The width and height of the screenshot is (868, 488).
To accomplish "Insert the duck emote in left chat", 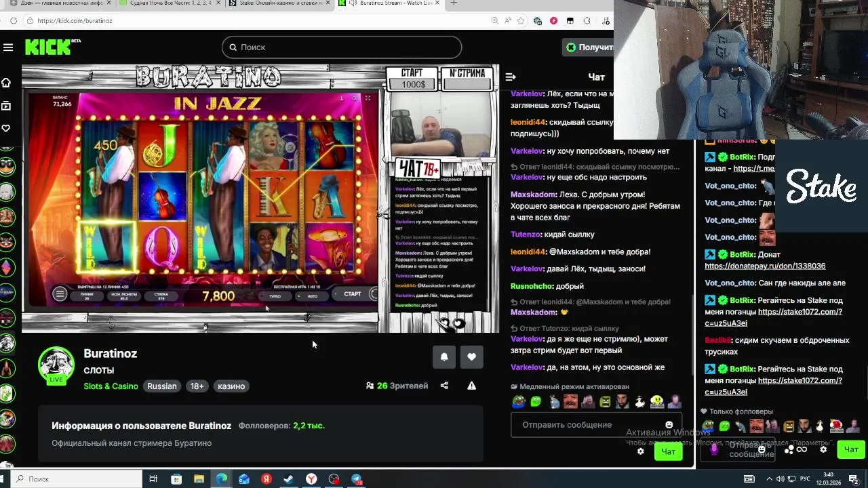I will point(639,402).
